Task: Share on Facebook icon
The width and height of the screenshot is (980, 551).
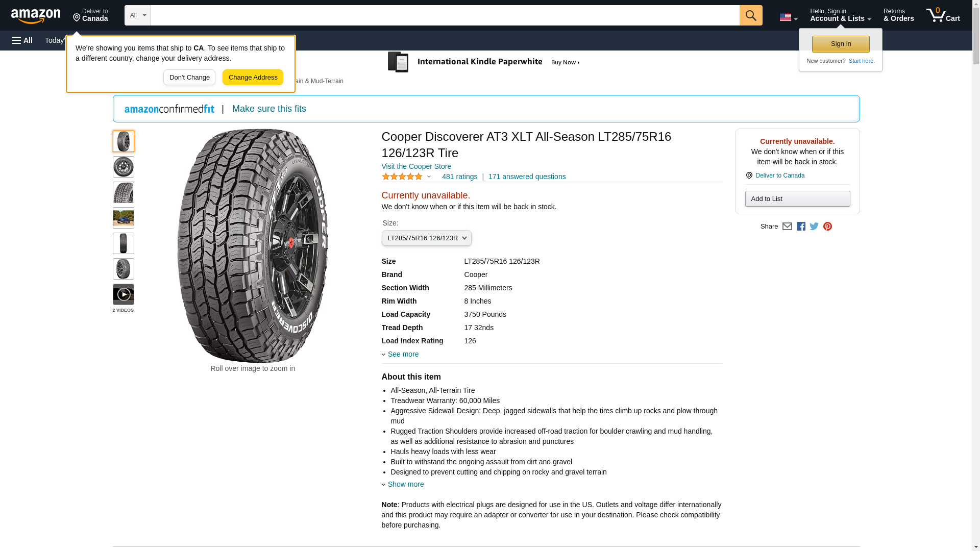Action: (x=801, y=227)
